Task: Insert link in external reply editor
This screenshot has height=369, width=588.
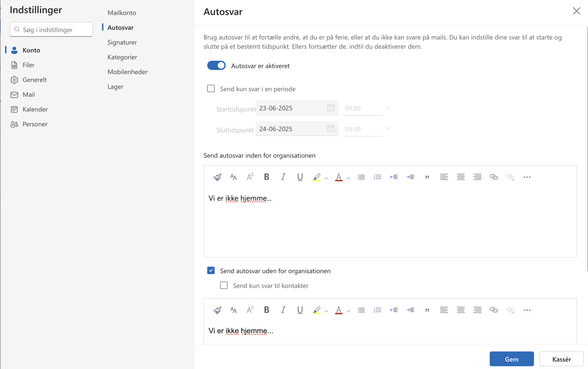Action: click(x=494, y=310)
